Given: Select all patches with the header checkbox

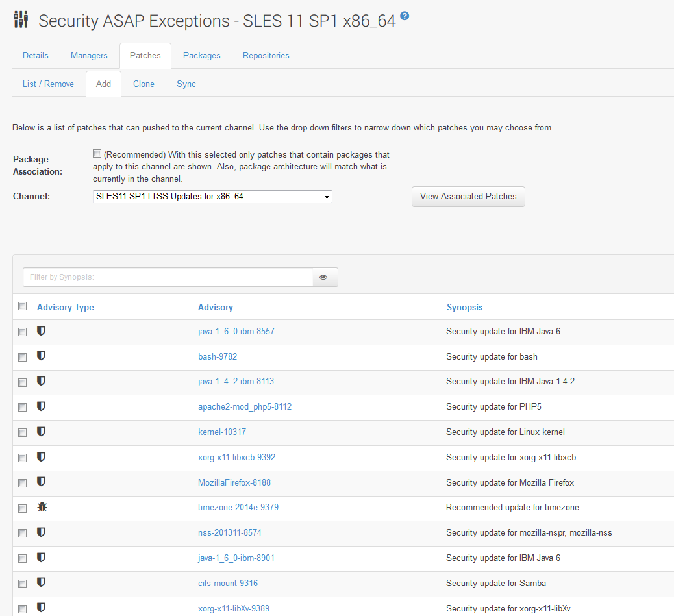Looking at the screenshot, I should coord(22,306).
